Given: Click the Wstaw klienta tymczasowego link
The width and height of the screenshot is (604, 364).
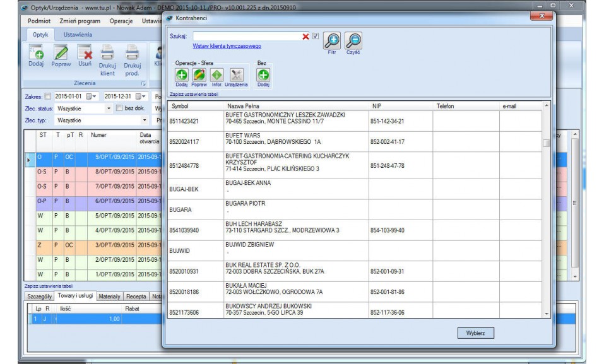Looking at the screenshot, I should (x=227, y=46).
